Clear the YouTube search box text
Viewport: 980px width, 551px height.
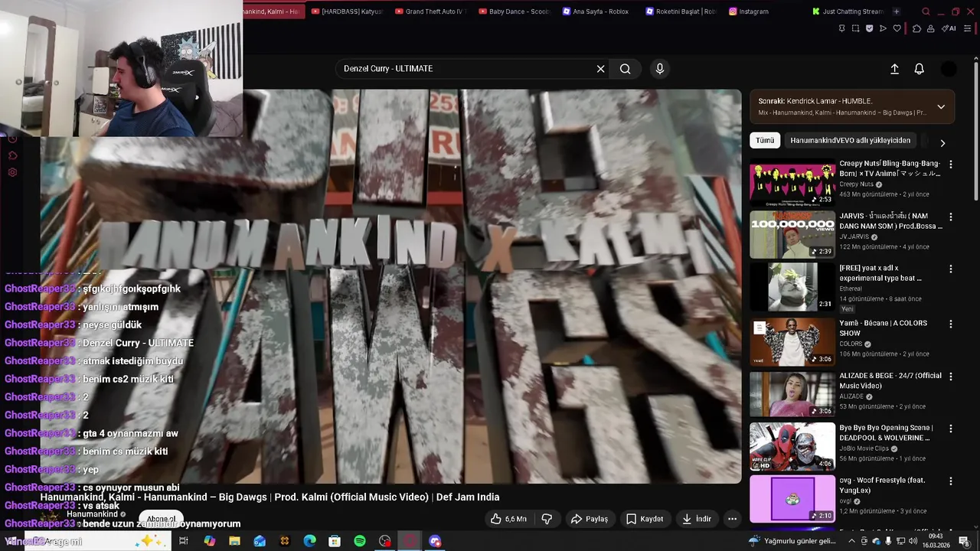[x=601, y=69]
